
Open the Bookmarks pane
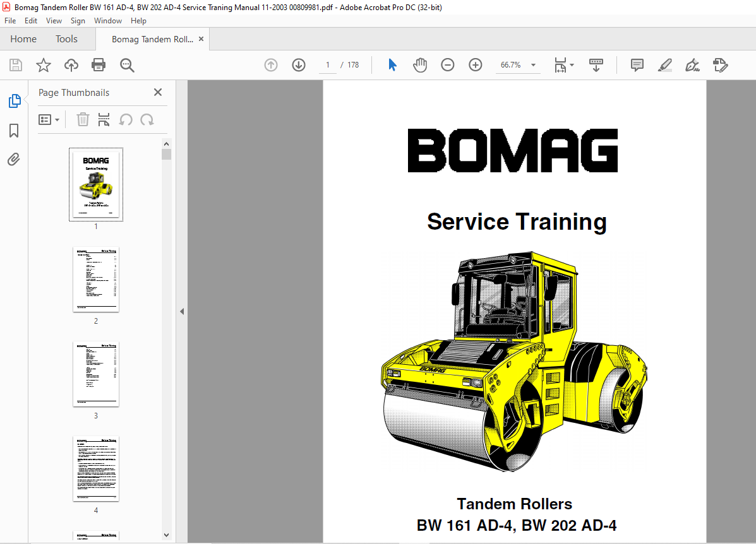click(14, 131)
